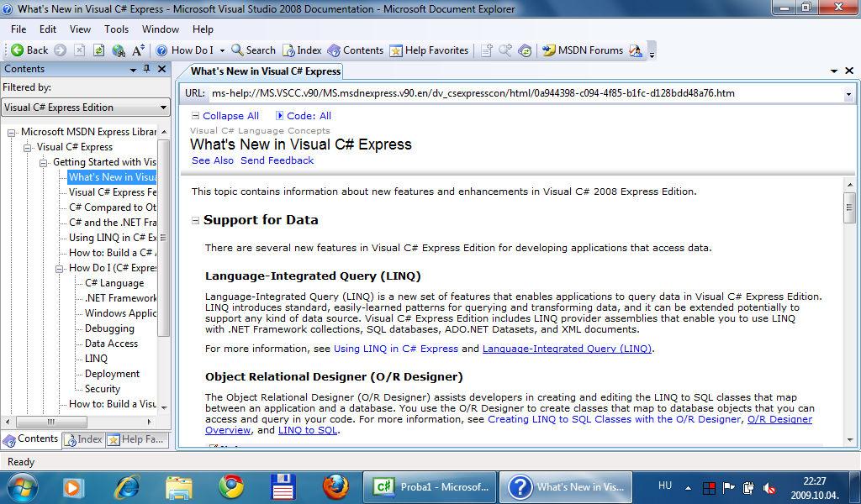Open the Edit menu
Viewport: 861px width, 504px height.
(x=48, y=29)
